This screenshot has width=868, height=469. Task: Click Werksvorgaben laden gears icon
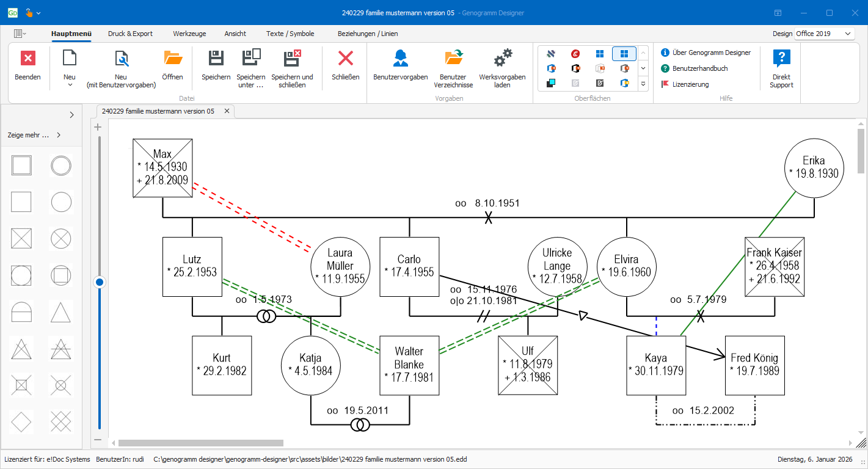(x=502, y=59)
